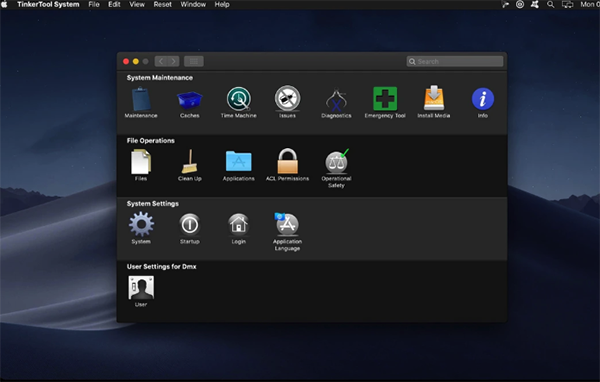
Task: Click the Search field
Action: tap(455, 61)
